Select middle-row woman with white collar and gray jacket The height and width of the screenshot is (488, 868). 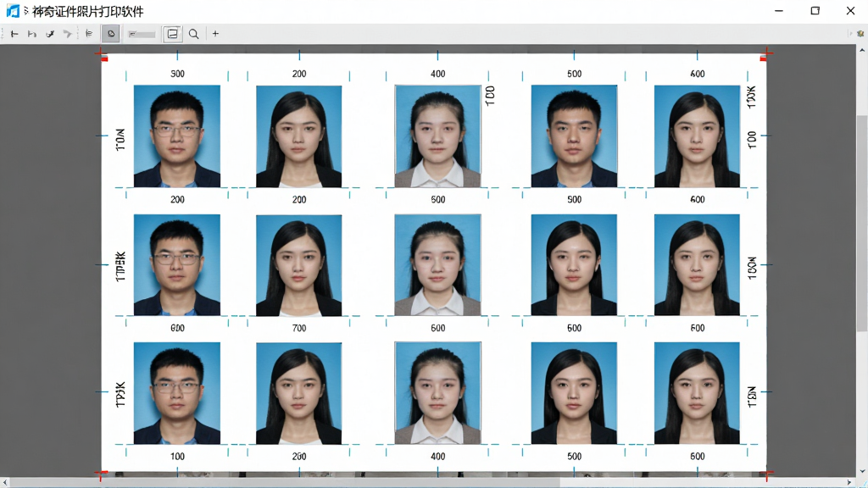click(x=438, y=265)
